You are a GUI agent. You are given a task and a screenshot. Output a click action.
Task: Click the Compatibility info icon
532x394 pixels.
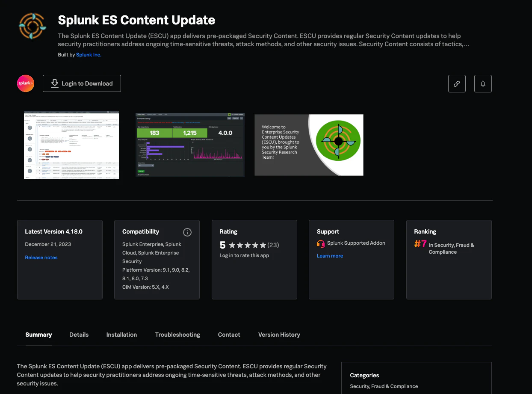coord(187,232)
